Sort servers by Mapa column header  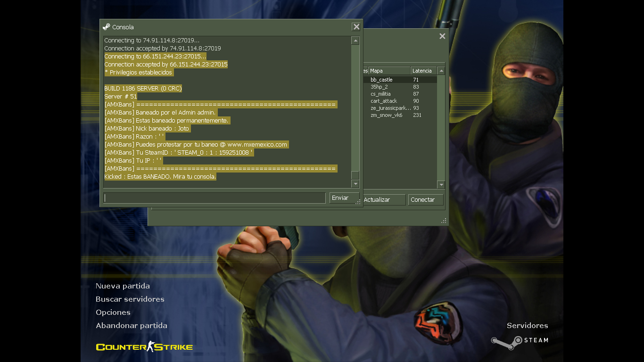(389, 71)
